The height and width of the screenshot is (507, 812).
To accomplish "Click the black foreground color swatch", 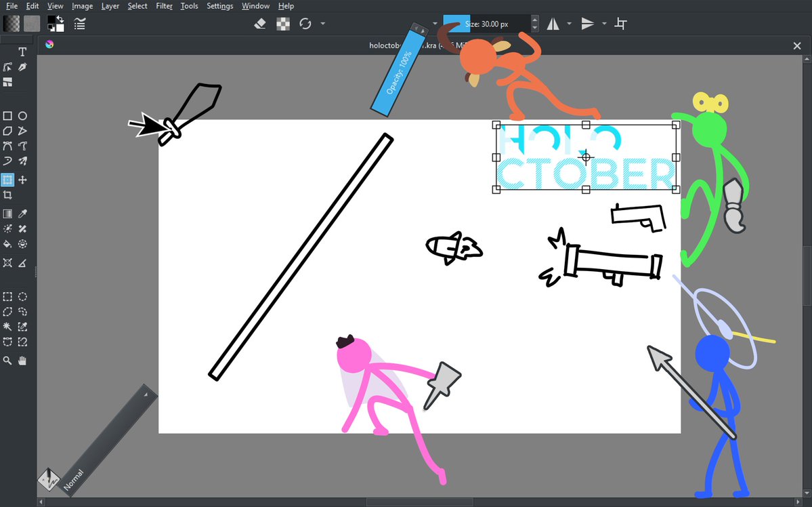I will 51,20.
